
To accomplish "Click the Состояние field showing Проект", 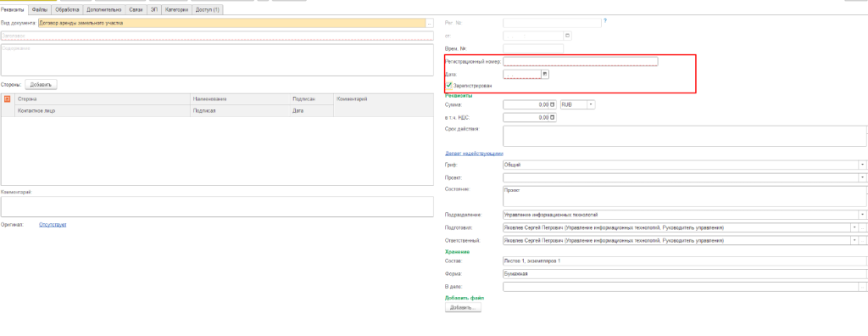I will pos(684,196).
